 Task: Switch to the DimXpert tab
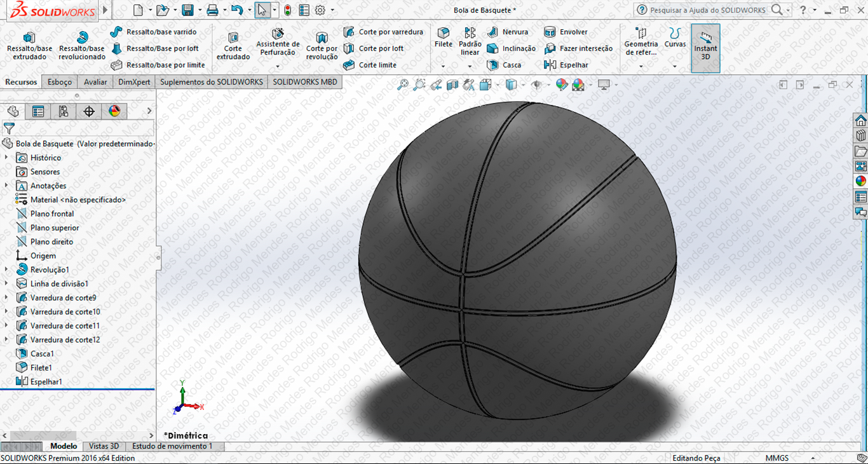(x=134, y=82)
